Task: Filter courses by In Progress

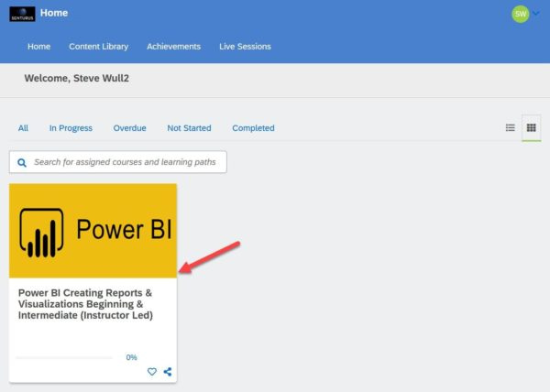Action: point(71,128)
